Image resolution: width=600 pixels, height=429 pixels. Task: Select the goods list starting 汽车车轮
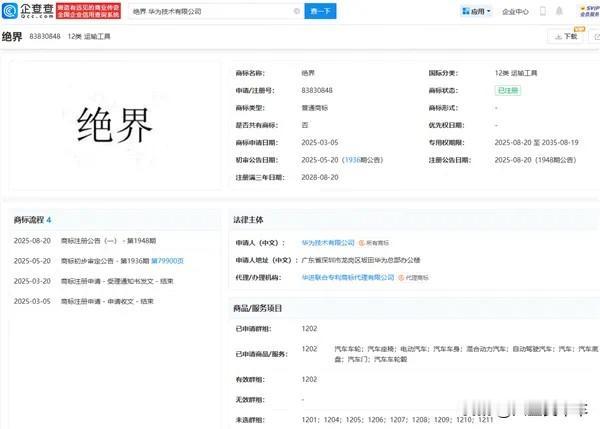coord(466,354)
